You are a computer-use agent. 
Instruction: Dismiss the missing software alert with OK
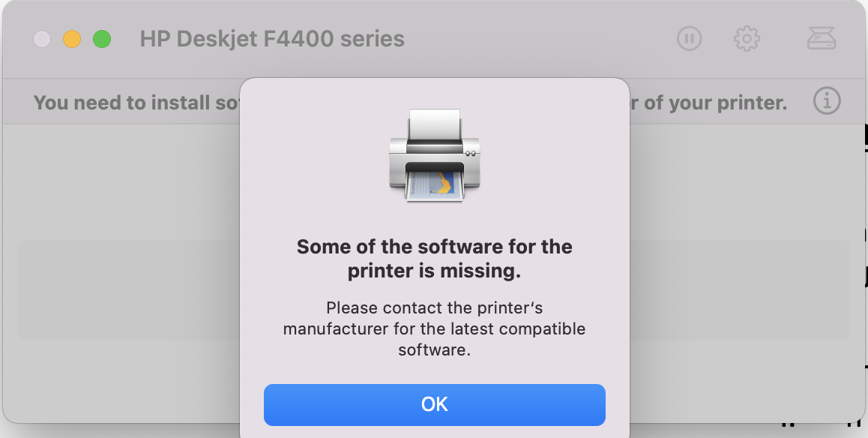pyautogui.click(x=434, y=404)
